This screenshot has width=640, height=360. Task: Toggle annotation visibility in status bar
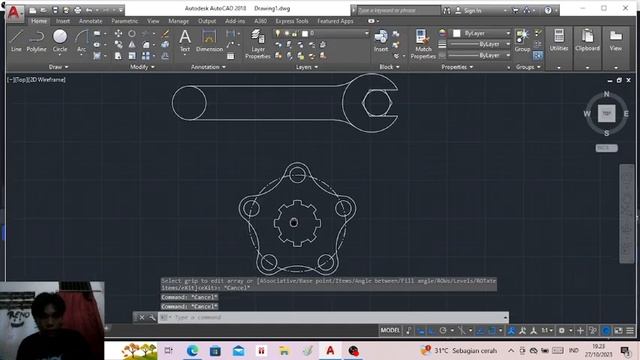511,330
